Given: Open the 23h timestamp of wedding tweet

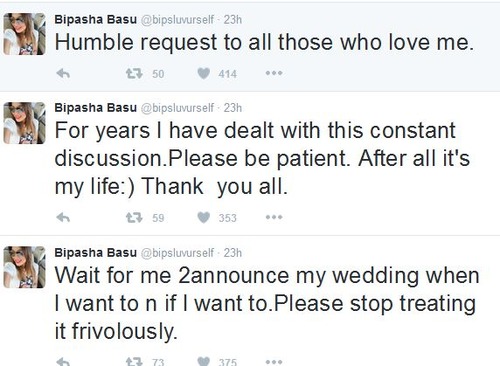Looking at the screenshot, I should click(233, 253).
